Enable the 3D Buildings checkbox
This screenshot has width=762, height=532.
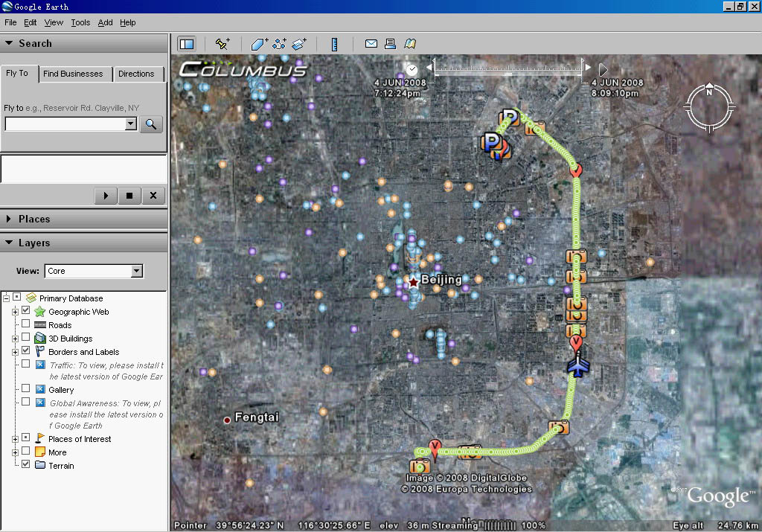26,337
